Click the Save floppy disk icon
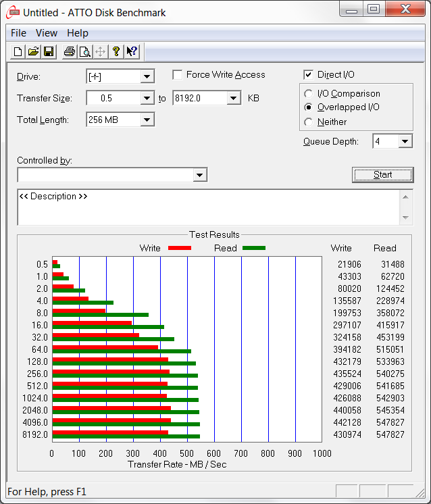Screen dimensions: 431x504 pyautogui.click(x=49, y=52)
